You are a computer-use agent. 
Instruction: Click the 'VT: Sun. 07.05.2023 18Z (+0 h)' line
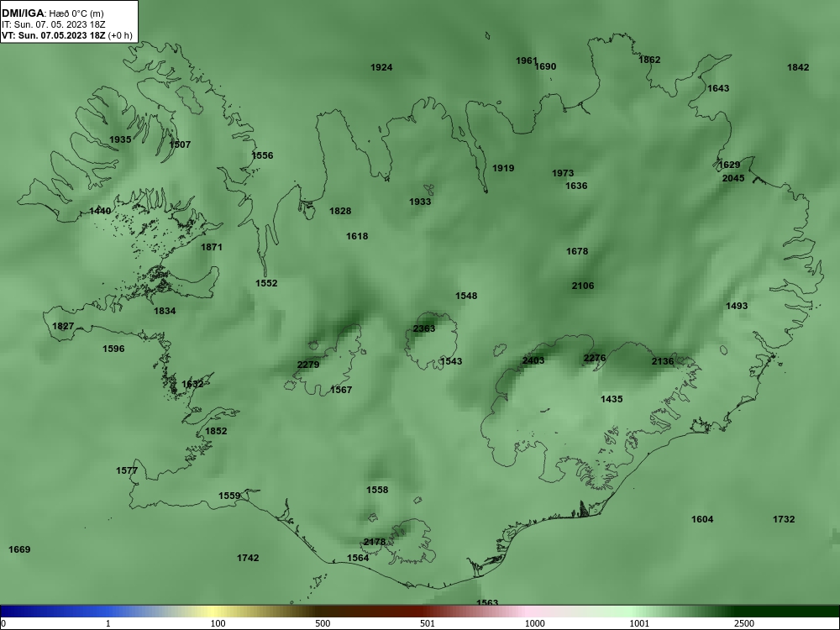tap(67, 35)
